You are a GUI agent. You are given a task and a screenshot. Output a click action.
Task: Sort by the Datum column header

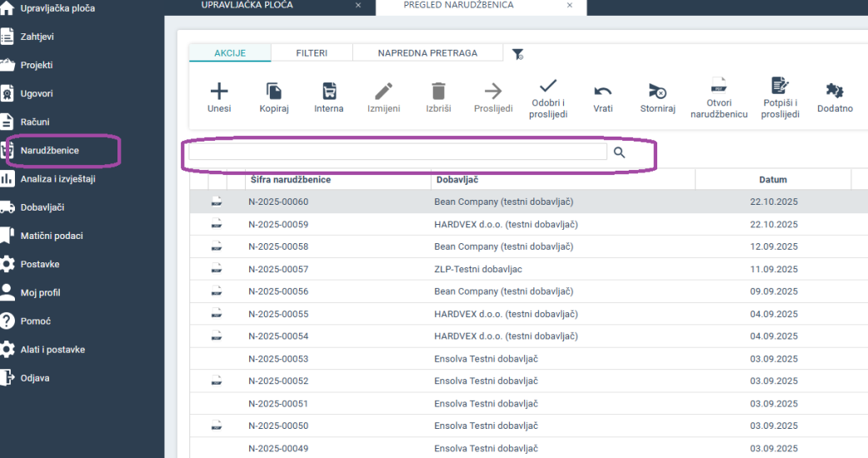click(x=772, y=180)
